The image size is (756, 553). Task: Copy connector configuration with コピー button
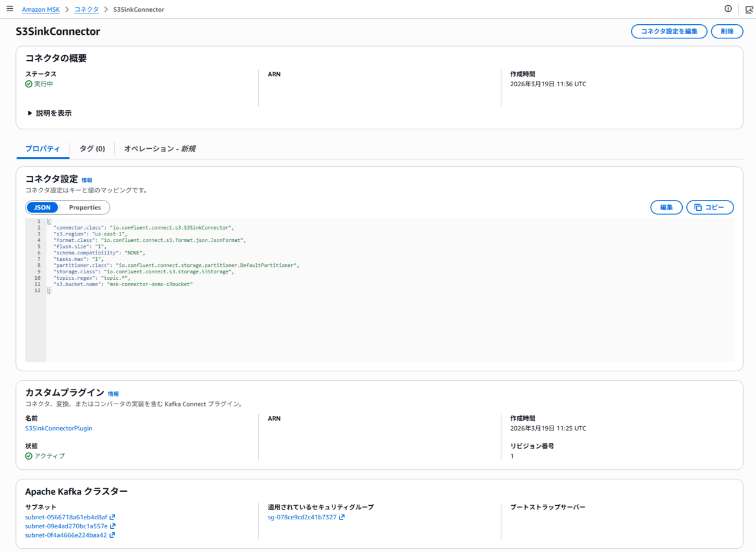(709, 207)
